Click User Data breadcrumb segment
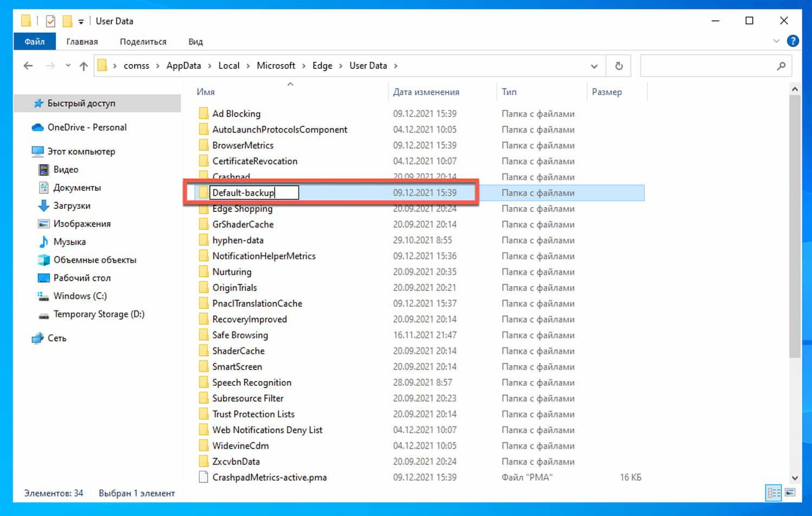Viewport: 812px width, 516px height. 368,66
